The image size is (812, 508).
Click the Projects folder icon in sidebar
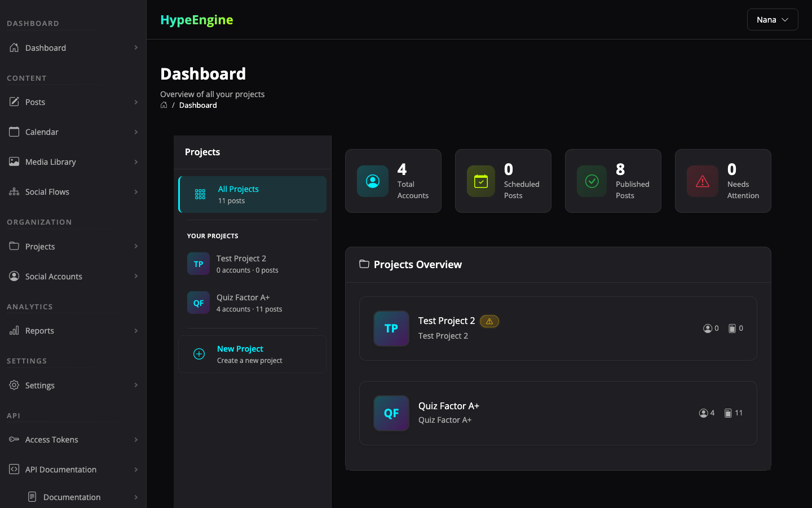[x=14, y=246]
